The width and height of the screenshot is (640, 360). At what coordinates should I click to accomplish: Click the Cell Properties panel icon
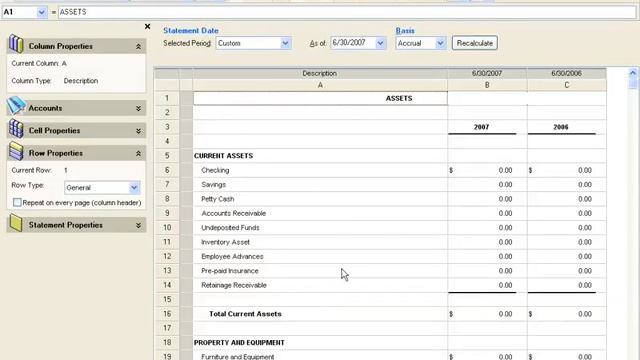16,129
